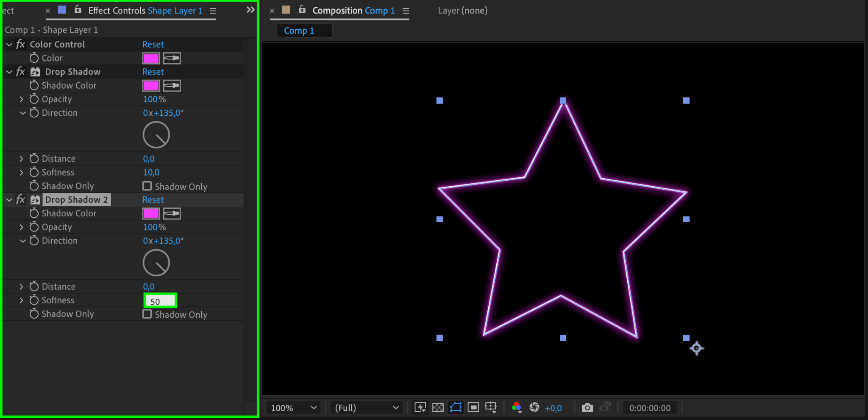Toggle the fx switch for Color Control
Image resolution: width=868 pixels, height=420 pixels.
[x=20, y=44]
